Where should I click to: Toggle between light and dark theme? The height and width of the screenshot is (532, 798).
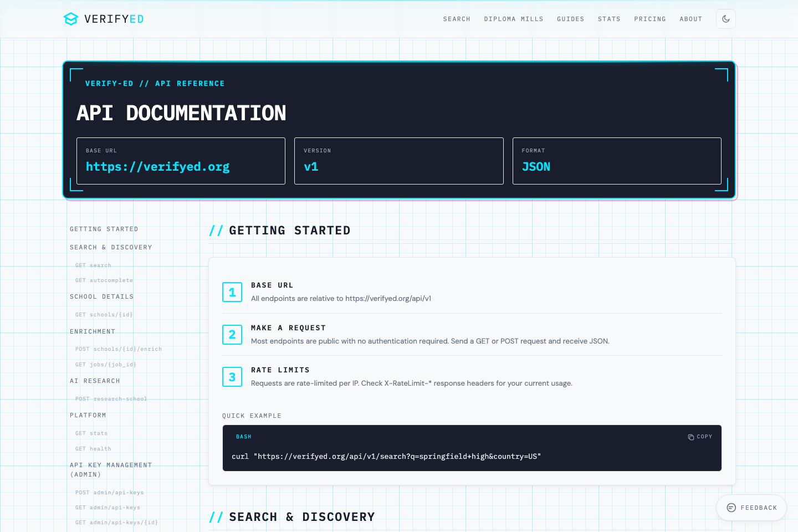725,18
